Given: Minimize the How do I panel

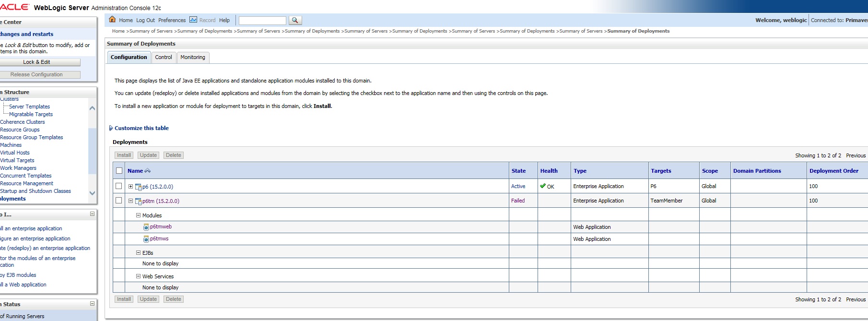Looking at the screenshot, I should pos(92,214).
